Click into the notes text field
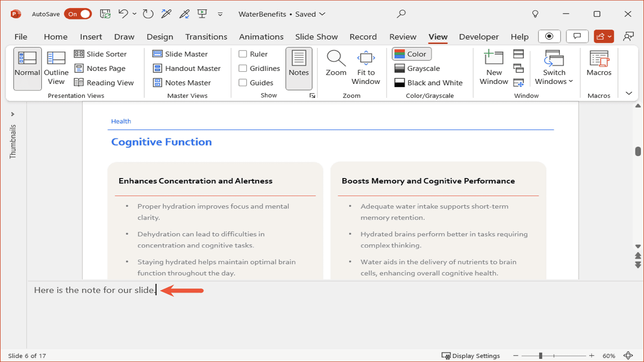 [330, 315]
